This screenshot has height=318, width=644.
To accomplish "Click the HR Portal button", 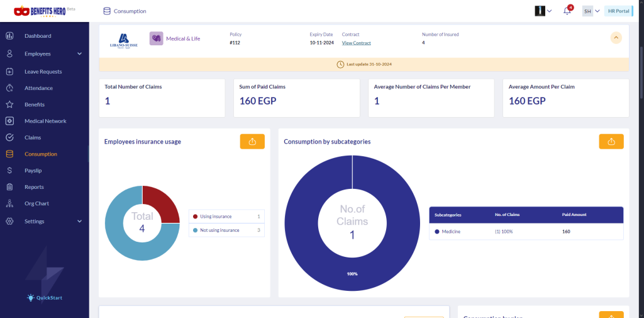I will click(619, 11).
